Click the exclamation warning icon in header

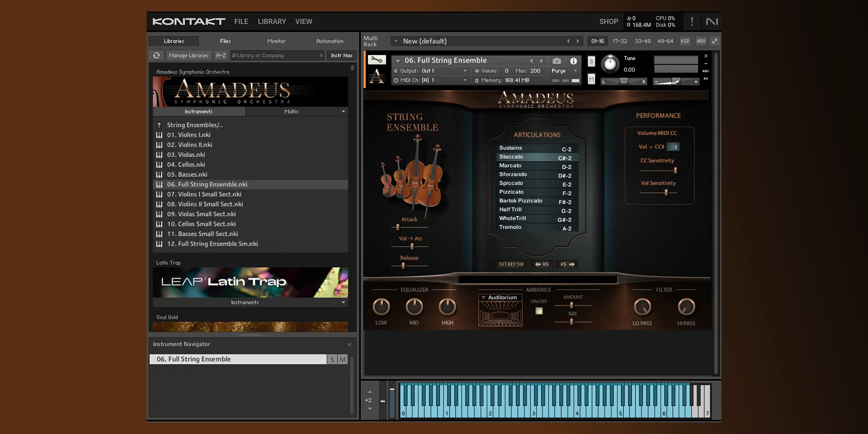(692, 21)
